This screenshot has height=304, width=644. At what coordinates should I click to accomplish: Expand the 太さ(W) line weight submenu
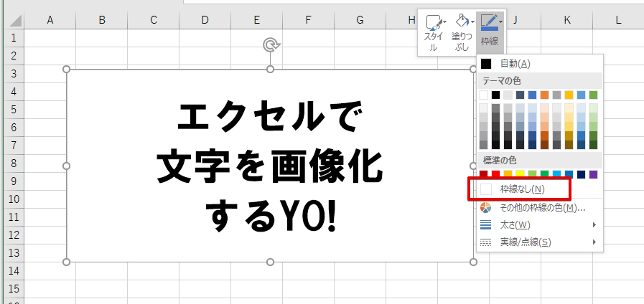coord(539,225)
